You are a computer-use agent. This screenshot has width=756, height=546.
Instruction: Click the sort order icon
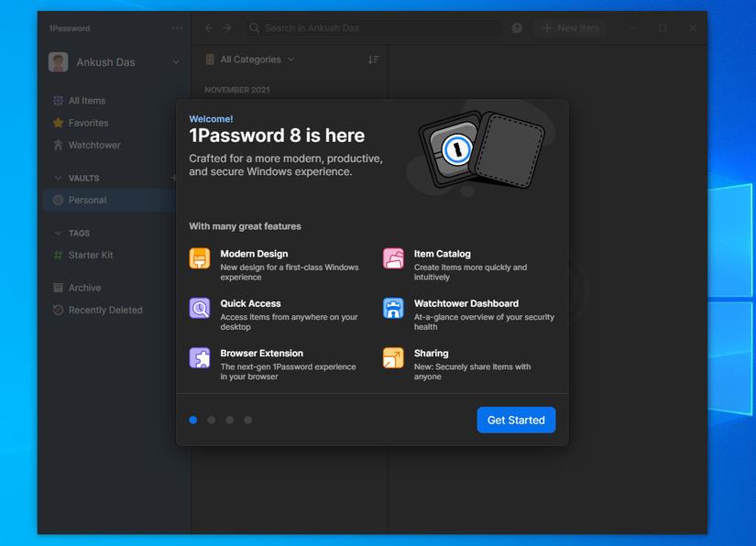[x=373, y=60]
